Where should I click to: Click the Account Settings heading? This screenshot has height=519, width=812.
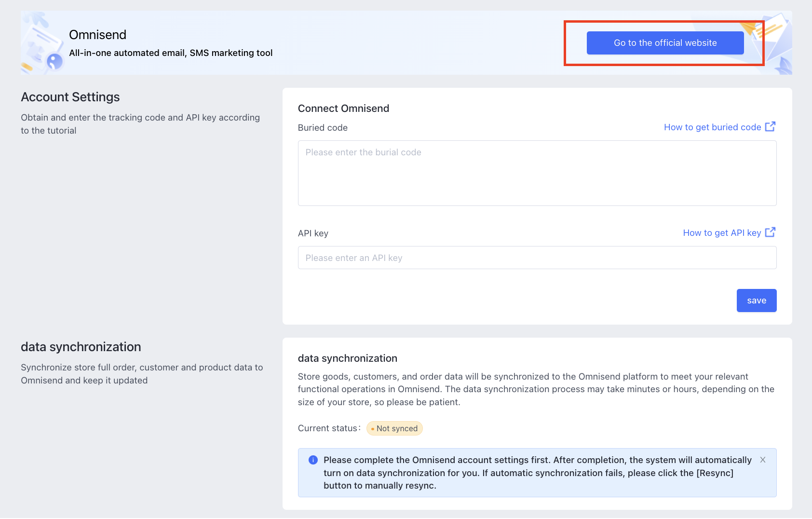click(x=70, y=97)
